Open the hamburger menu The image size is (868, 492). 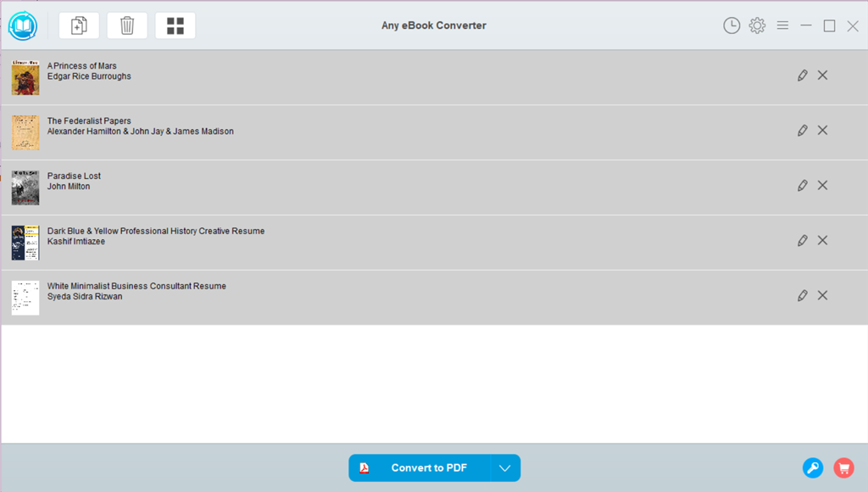(x=782, y=25)
